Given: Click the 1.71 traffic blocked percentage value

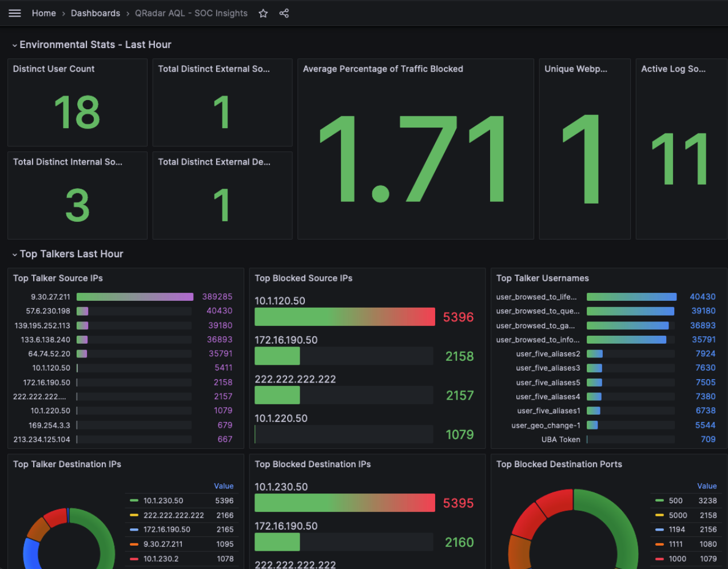Looking at the screenshot, I should 412,158.
